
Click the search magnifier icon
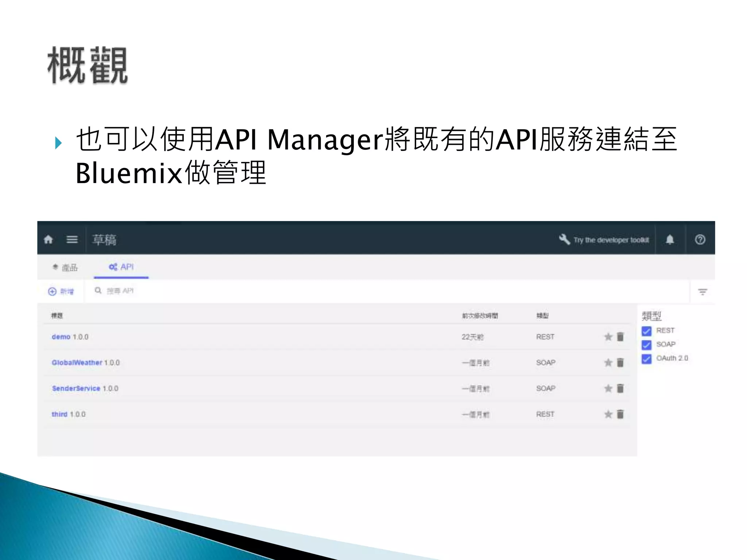(x=98, y=291)
